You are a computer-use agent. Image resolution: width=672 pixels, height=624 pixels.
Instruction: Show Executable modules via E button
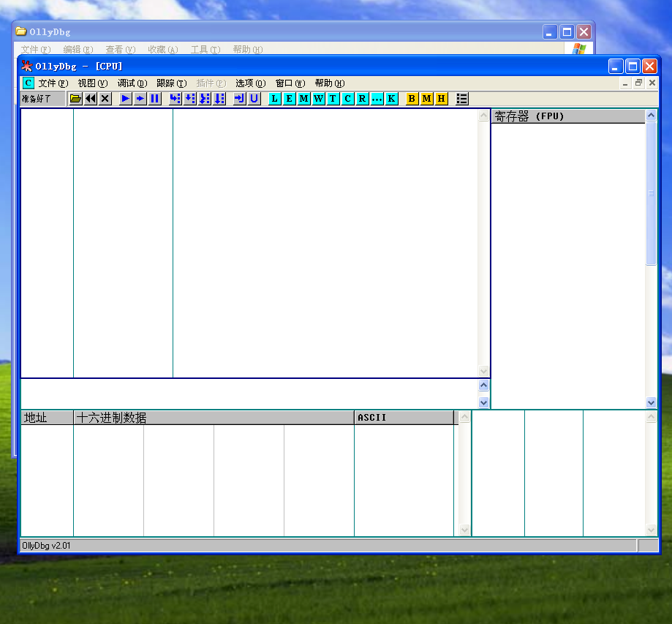[290, 99]
